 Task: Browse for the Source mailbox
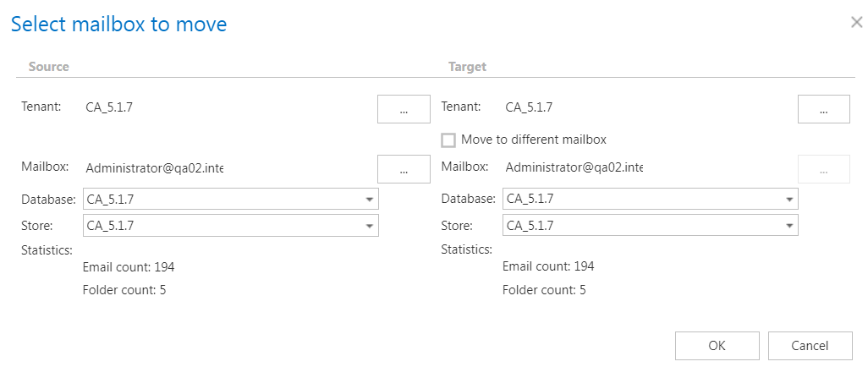click(x=404, y=168)
